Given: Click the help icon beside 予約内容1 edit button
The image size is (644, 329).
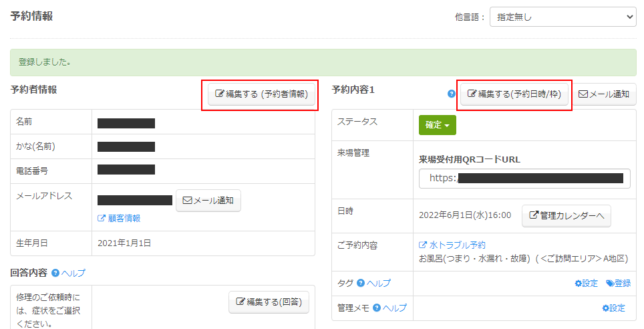Looking at the screenshot, I should tap(452, 94).
